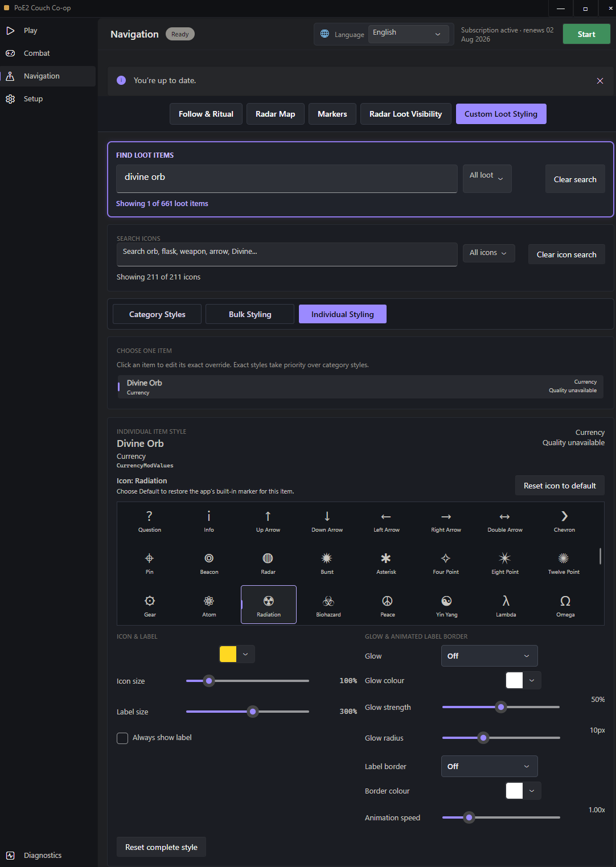
Task: Open the All loot filter dropdown
Action: [487, 178]
